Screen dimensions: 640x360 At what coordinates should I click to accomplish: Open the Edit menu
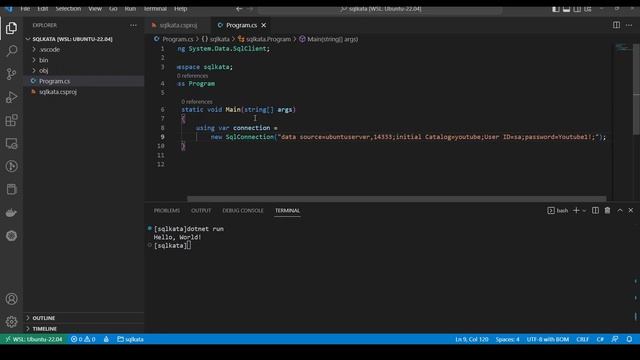tap(42, 9)
